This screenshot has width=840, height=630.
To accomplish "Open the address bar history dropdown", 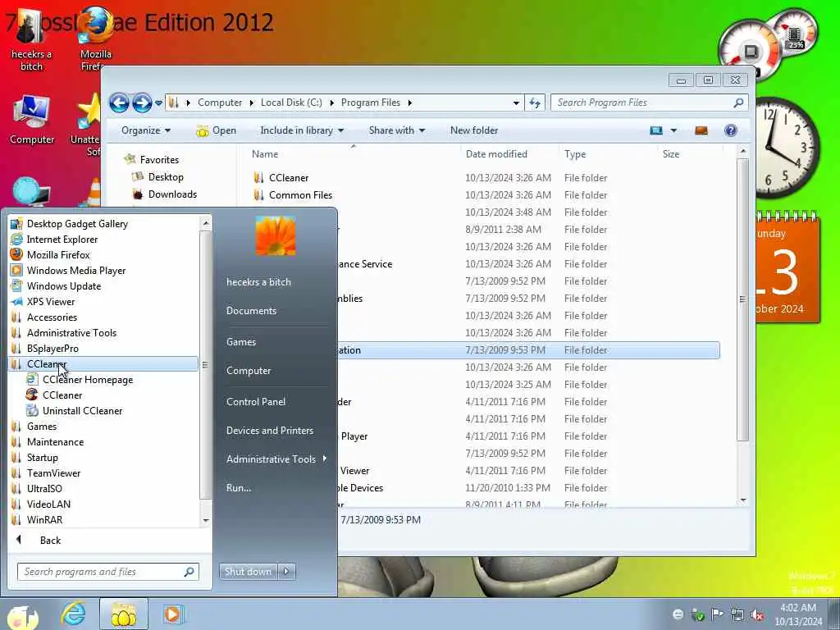I will (x=516, y=103).
